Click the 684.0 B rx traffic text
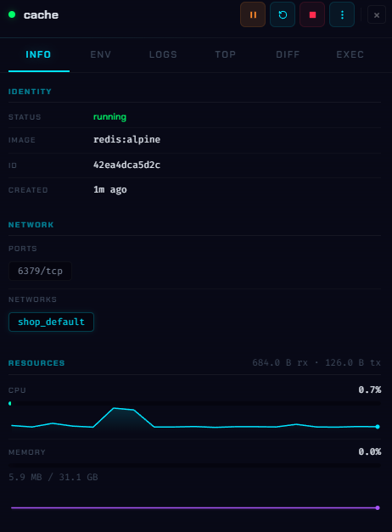Screen dimensions: 392x532 coord(280,362)
